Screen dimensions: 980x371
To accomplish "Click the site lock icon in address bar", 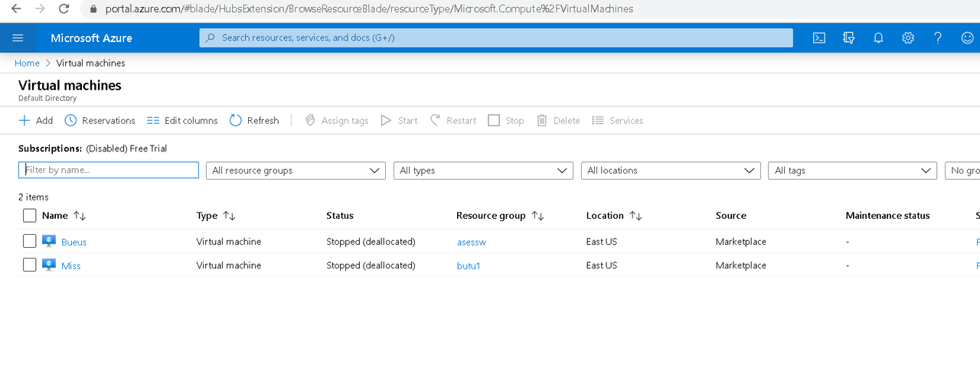I will pos(93,9).
